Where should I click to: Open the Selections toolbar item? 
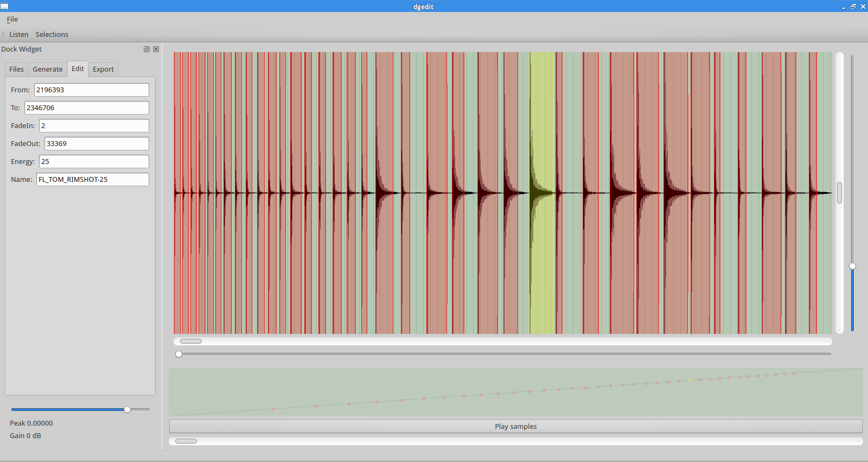point(52,34)
